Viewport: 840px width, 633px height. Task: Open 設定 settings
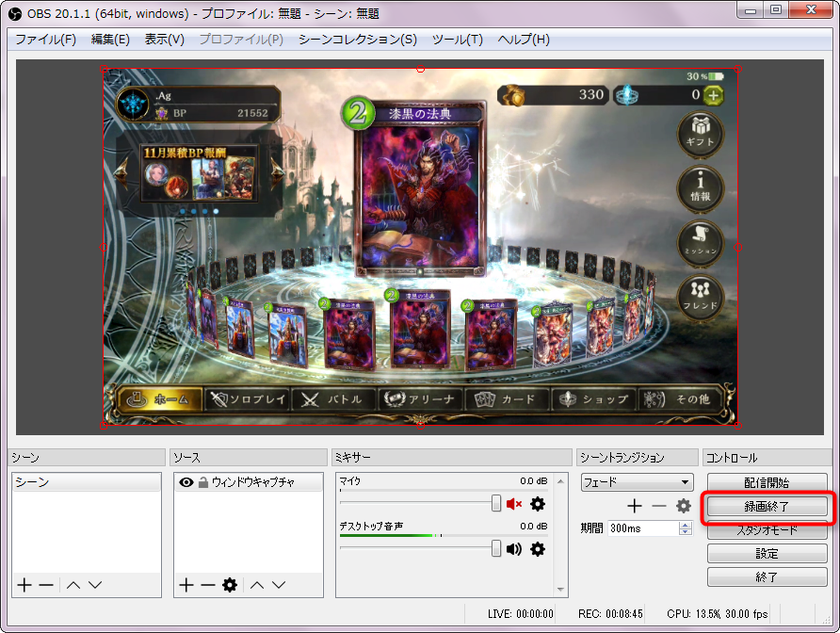click(767, 553)
